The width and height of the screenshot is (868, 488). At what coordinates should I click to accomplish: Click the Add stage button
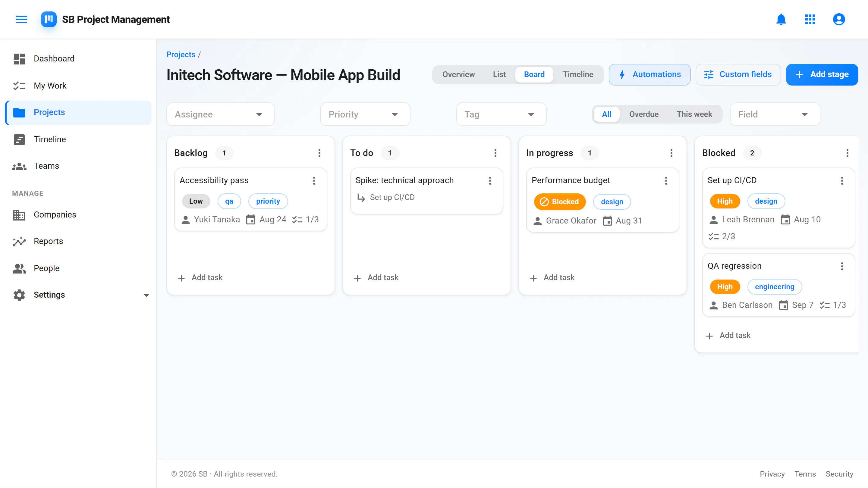tap(822, 74)
